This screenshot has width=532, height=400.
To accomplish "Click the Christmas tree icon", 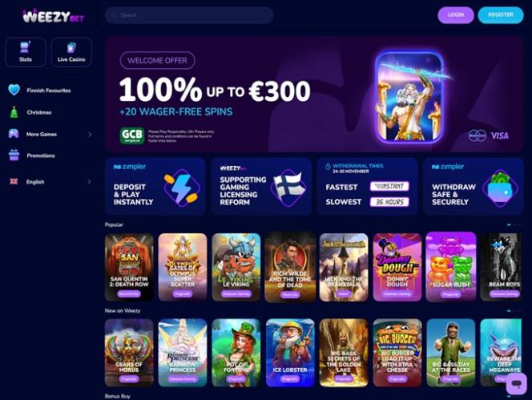I will 14,112.
